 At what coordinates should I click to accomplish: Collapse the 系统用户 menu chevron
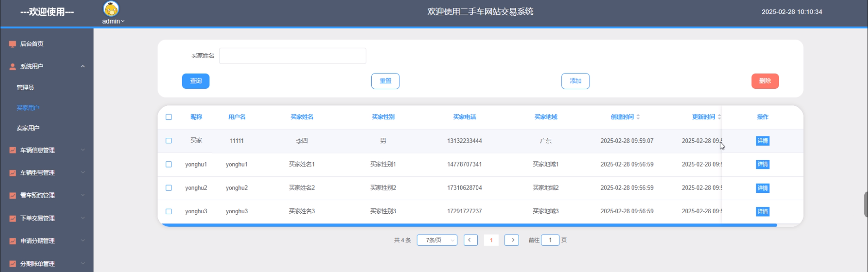(83, 67)
